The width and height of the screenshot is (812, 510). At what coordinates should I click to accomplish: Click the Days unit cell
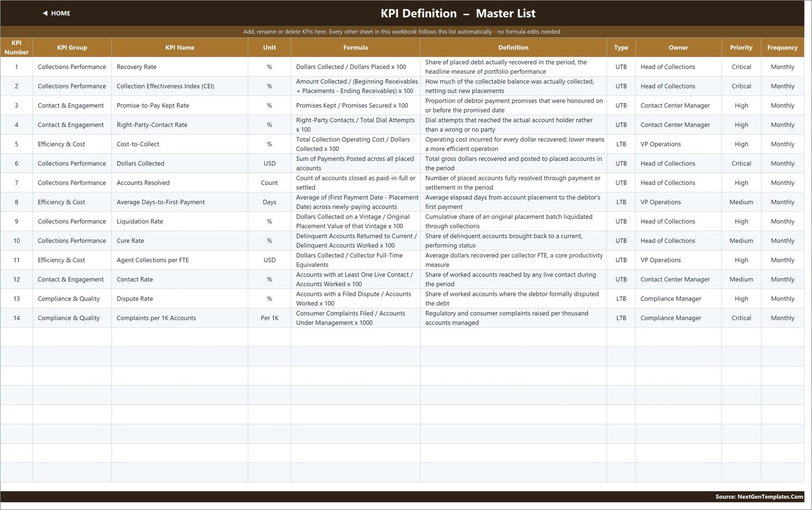pyautogui.click(x=269, y=202)
